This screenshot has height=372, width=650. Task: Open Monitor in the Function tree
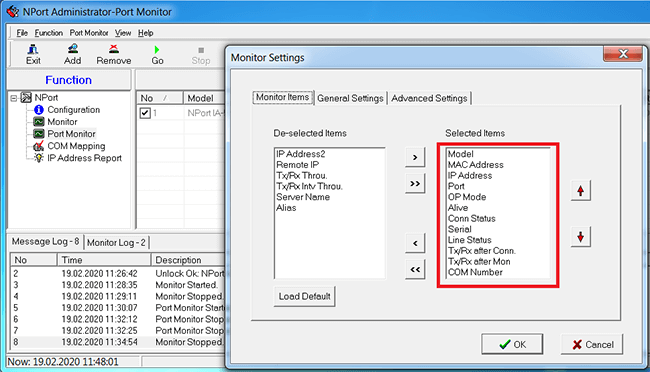[x=62, y=122]
